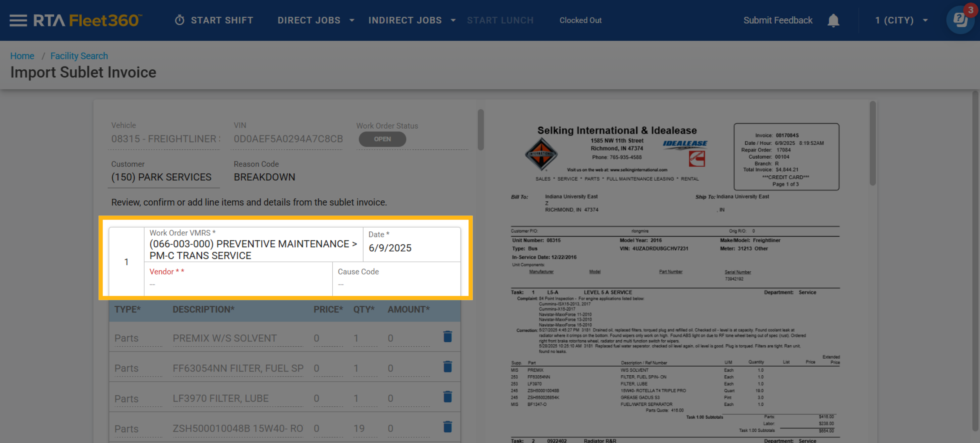Screen dimensions: 980x443
Task: Open the help chat icon
Action: point(960,20)
